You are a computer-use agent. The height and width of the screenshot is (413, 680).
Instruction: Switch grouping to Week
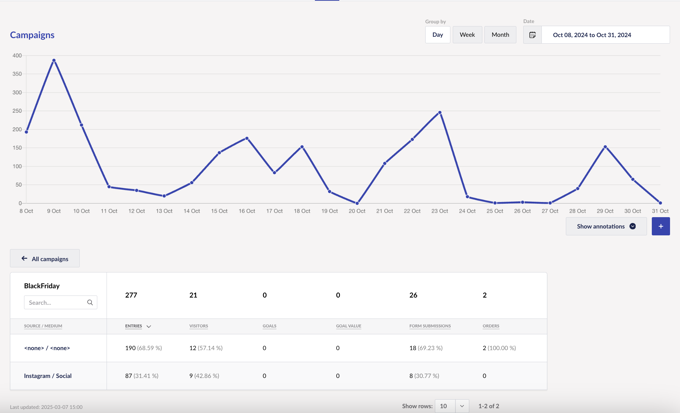[x=467, y=35]
